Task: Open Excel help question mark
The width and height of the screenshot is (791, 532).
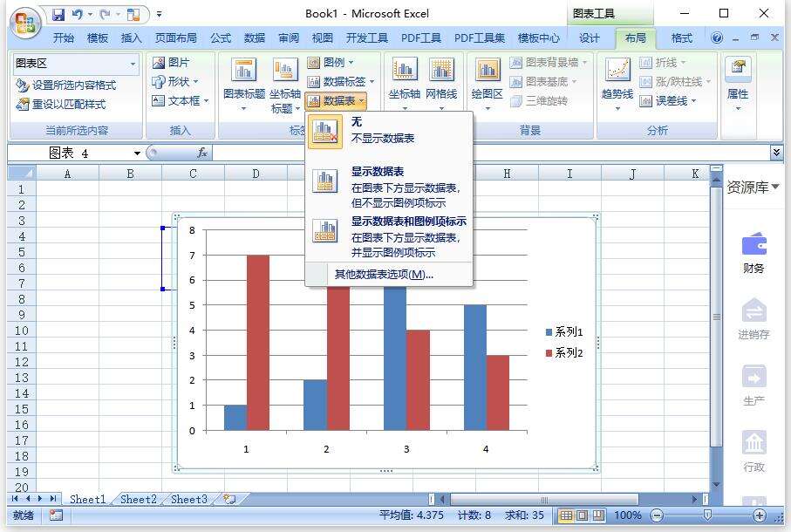Action: 716,38
